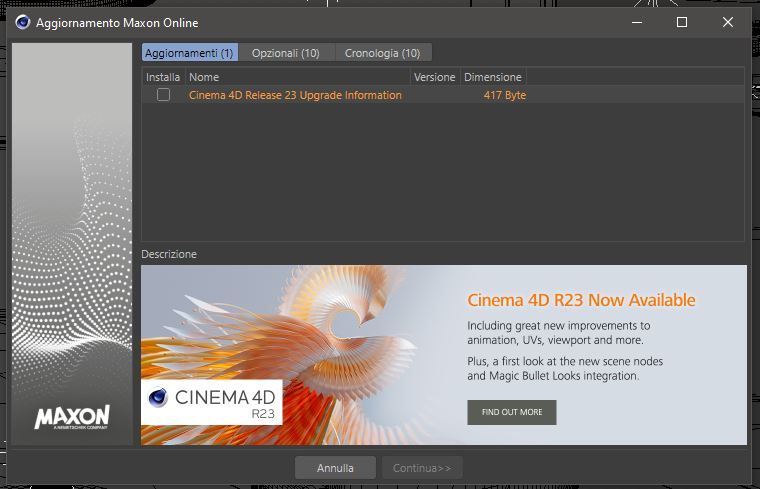
Task: Click the Versione column header
Action: [x=435, y=77]
